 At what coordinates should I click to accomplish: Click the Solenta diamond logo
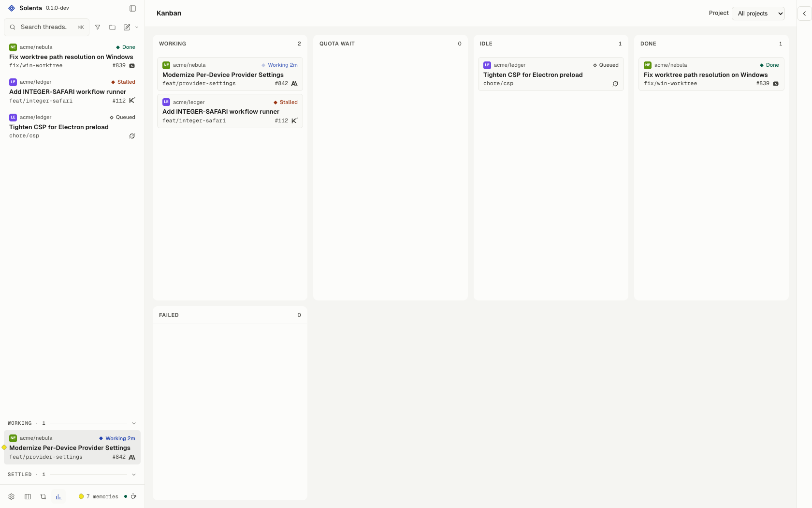click(x=12, y=8)
